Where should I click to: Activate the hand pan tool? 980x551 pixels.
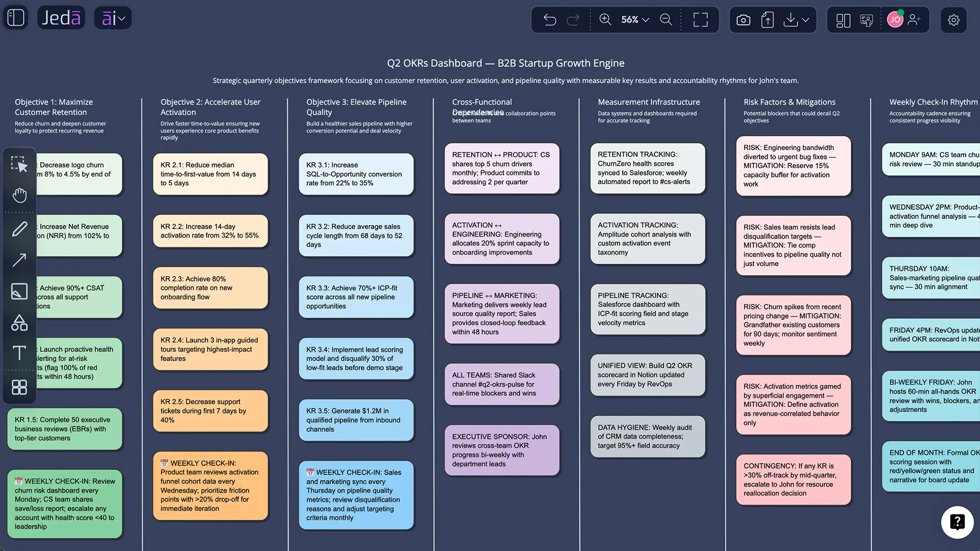(19, 195)
